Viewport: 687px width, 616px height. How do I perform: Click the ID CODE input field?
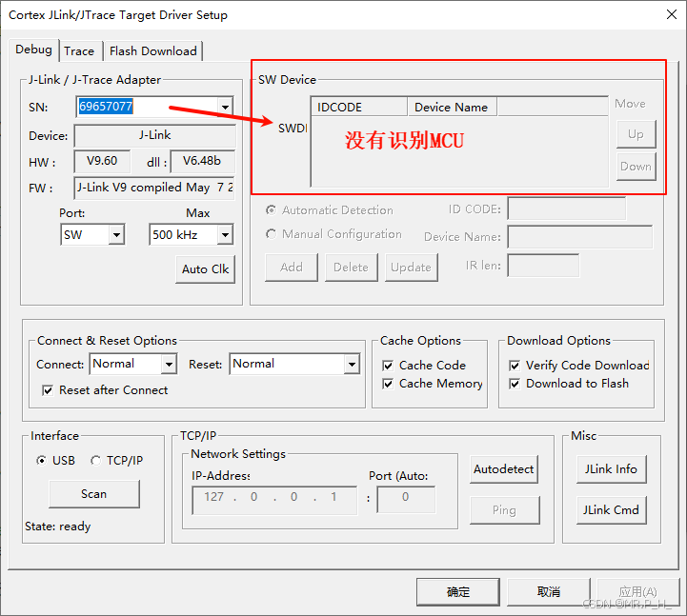click(567, 209)
